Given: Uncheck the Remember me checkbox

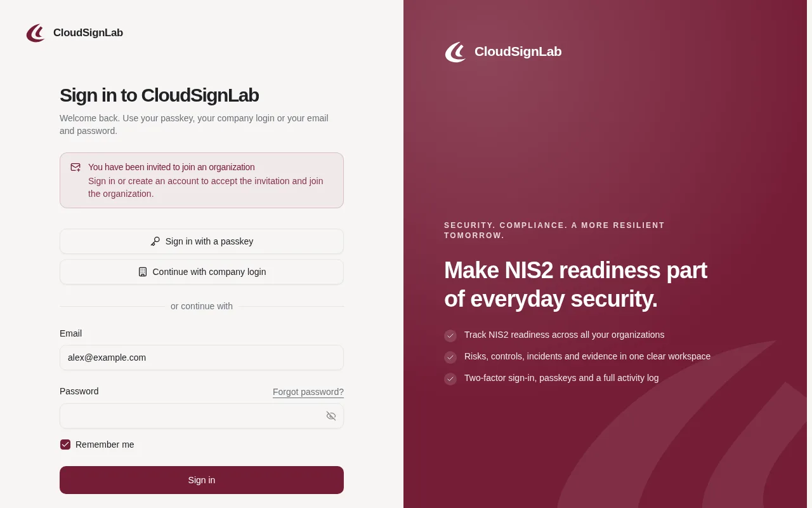Looking at the screenshot, I should pos(65,444).
